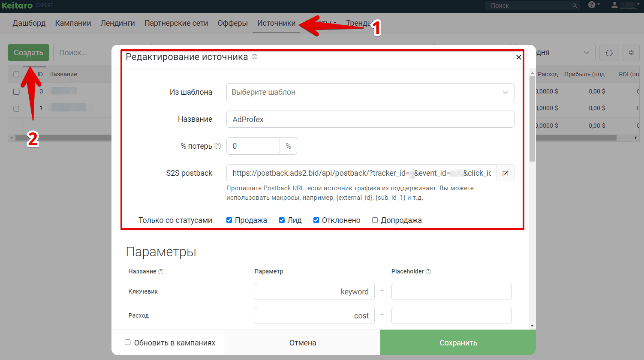Toggle the Продажа status checkbox
This screenshot has height=360, width=644.
click(229, 220)
